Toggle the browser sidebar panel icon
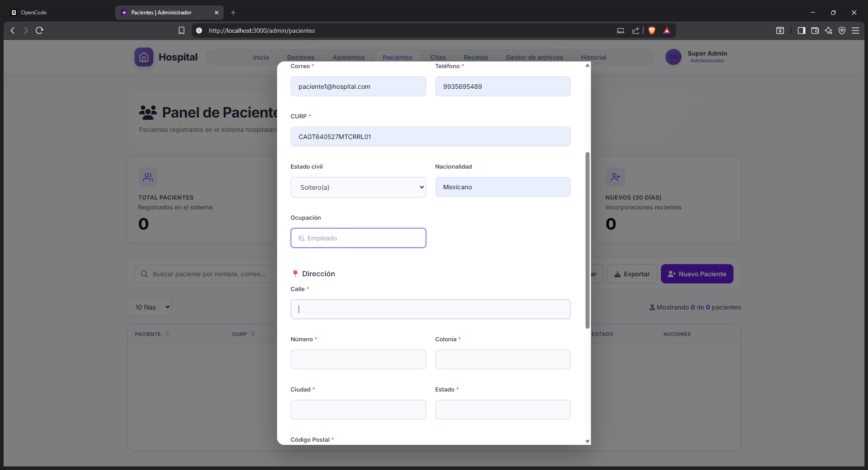The width and height of the screenshot is (868, 470). pyautogui.click(x=802, y=30)
